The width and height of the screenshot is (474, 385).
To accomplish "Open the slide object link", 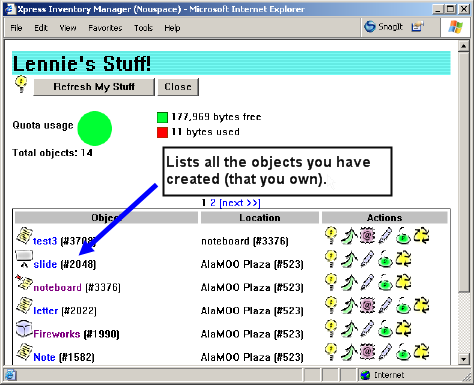I will pyautogui.click(x=45, y=264).
